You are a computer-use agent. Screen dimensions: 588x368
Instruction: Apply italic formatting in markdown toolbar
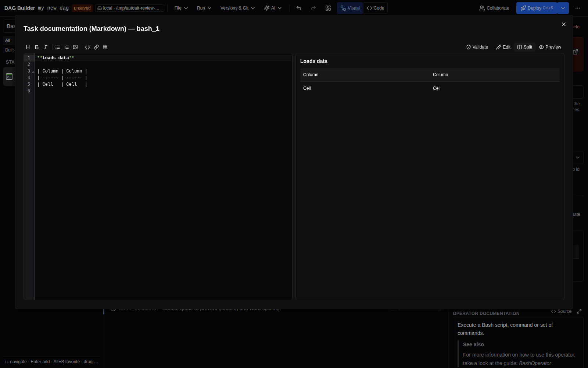[x=46, y=47]
